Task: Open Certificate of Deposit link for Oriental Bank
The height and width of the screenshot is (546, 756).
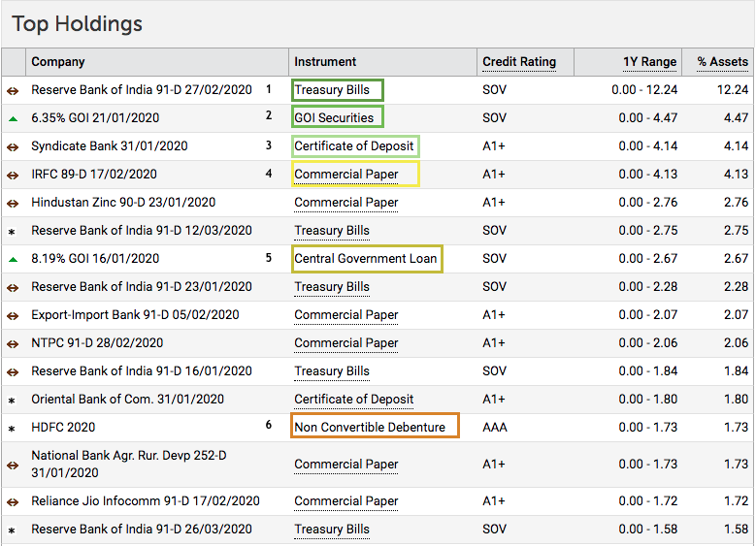Action: [x=354, y=399]
